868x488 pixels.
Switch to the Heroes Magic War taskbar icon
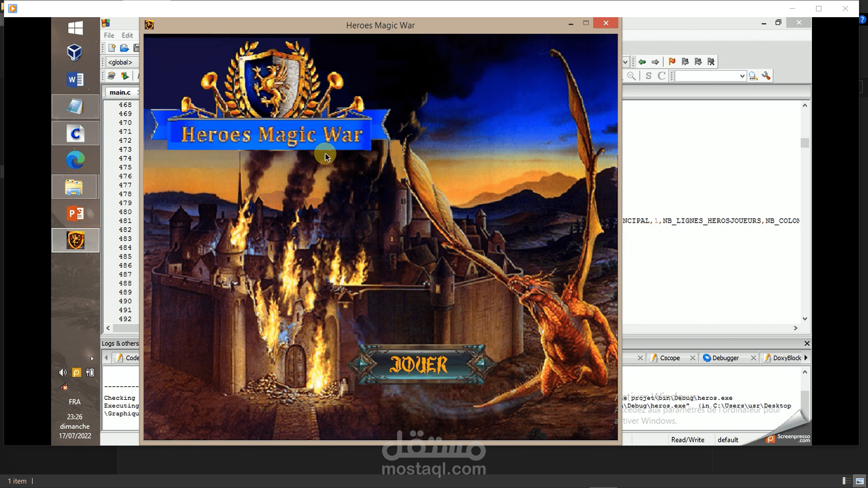[75, 240]
